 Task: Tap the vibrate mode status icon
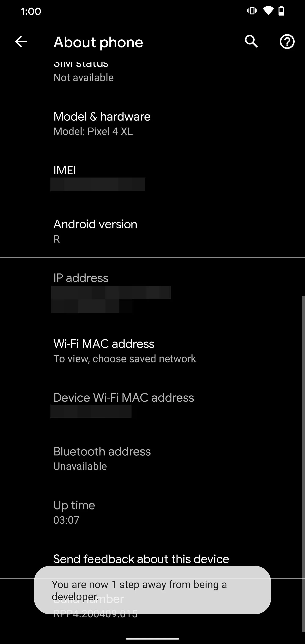252,11
